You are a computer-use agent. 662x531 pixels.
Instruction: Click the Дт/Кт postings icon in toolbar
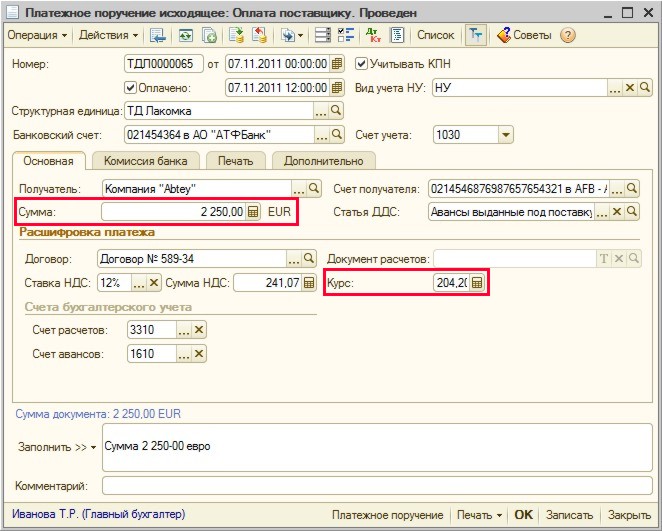click(373, 35)
